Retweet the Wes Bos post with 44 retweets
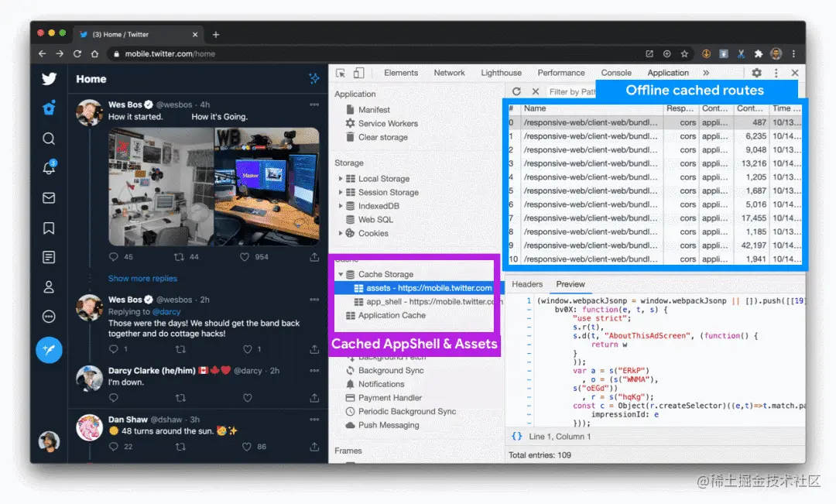 [179, 257]
